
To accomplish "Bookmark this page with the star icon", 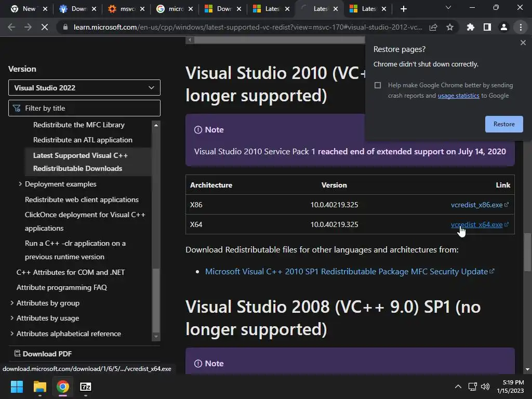I will [x=450, y=27].
